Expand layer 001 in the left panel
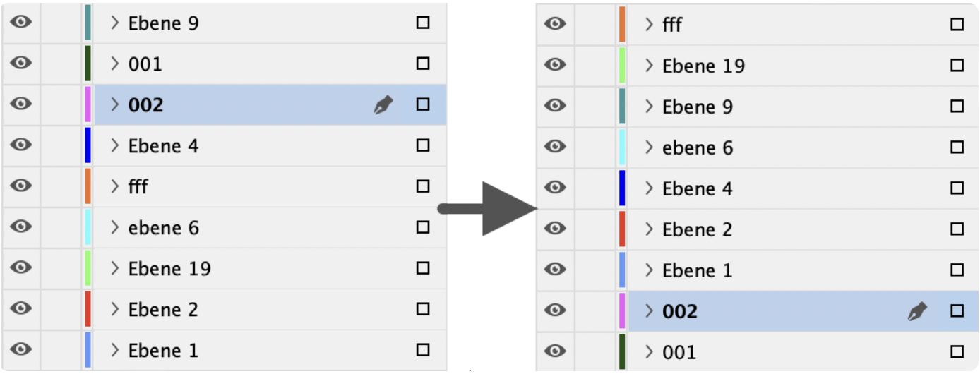The height and width of the screenshot is (374, 980). coord(115,64)
